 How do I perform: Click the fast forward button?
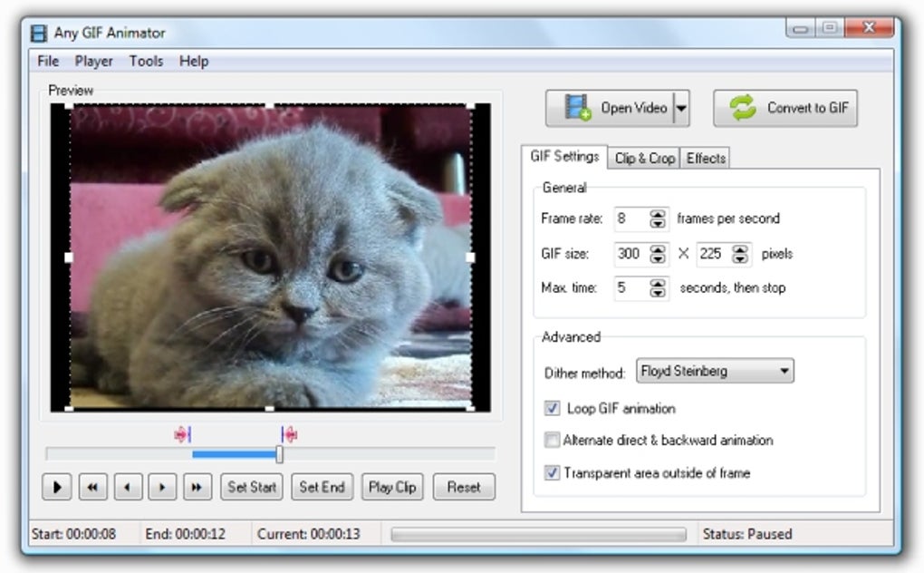coord(197,487)
